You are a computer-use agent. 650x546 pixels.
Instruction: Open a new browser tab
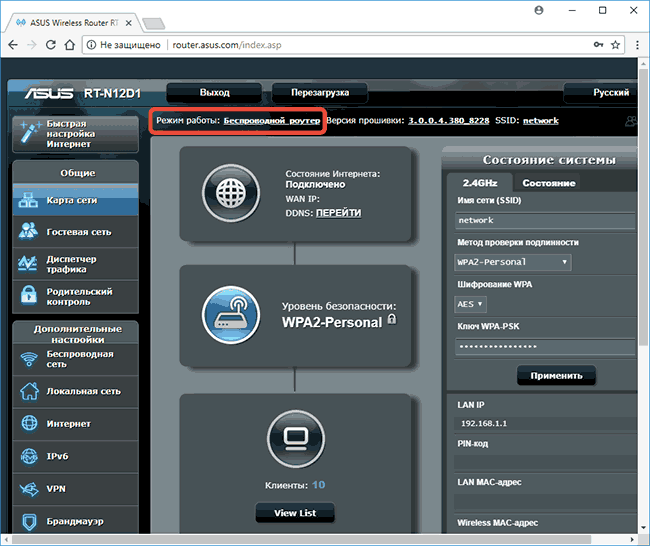click(x=153, y=24)
